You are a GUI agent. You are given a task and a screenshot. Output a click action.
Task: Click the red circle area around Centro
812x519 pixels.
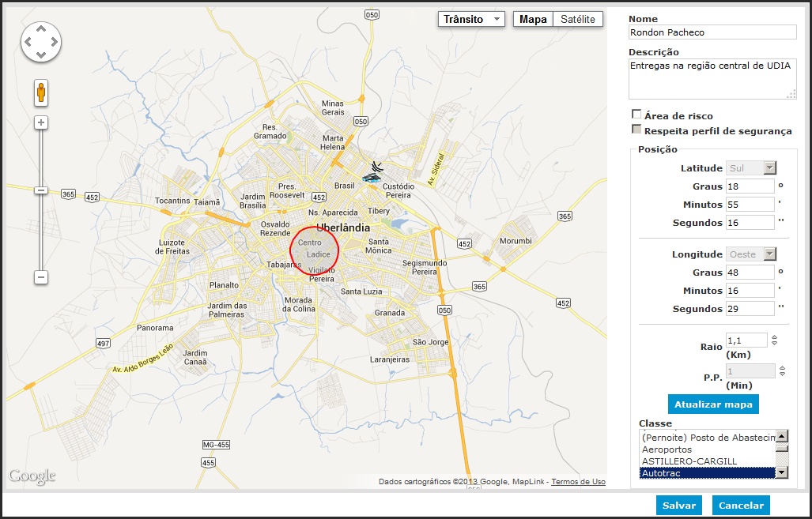click(x=314, y=251)
